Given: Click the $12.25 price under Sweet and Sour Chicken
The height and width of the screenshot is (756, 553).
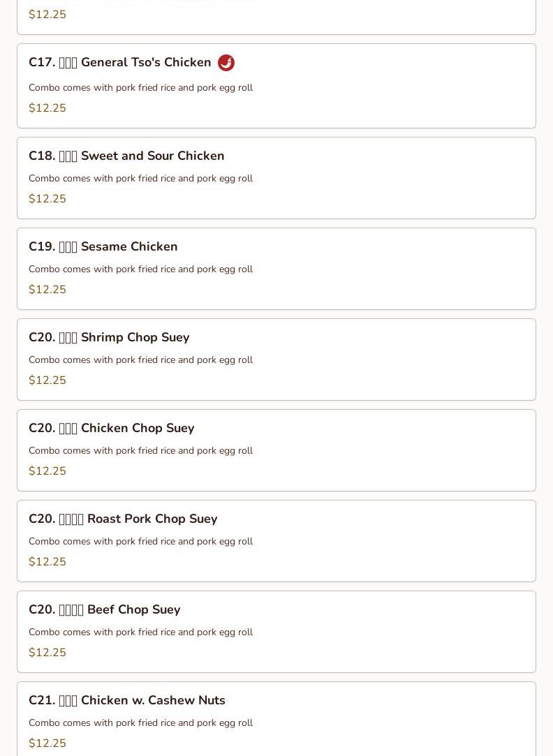Looking at the screenshot, I should [x=47, y=199].
